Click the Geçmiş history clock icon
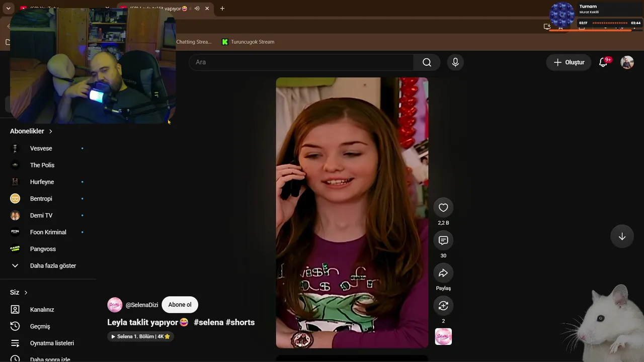This screenshot has width=644, height=362. 15,326
